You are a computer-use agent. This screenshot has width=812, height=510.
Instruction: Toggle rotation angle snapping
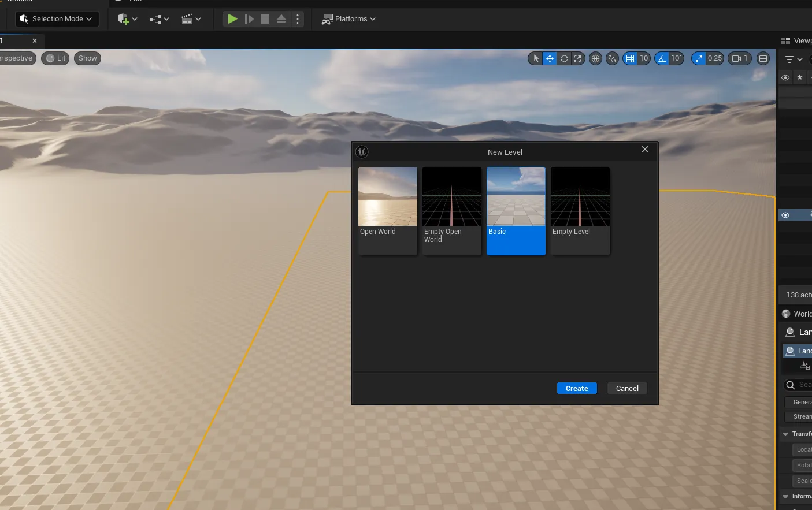[x=662, y=58]
